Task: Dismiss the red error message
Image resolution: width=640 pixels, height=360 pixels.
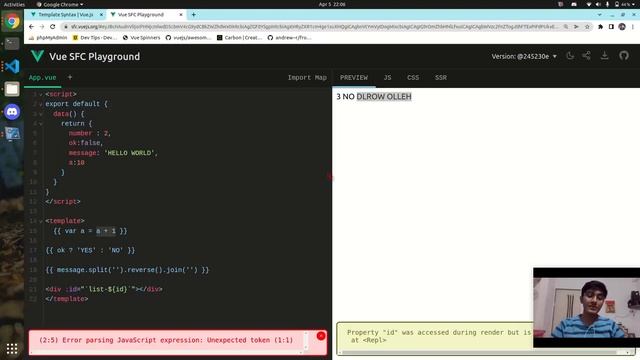Action: (321, 336)
